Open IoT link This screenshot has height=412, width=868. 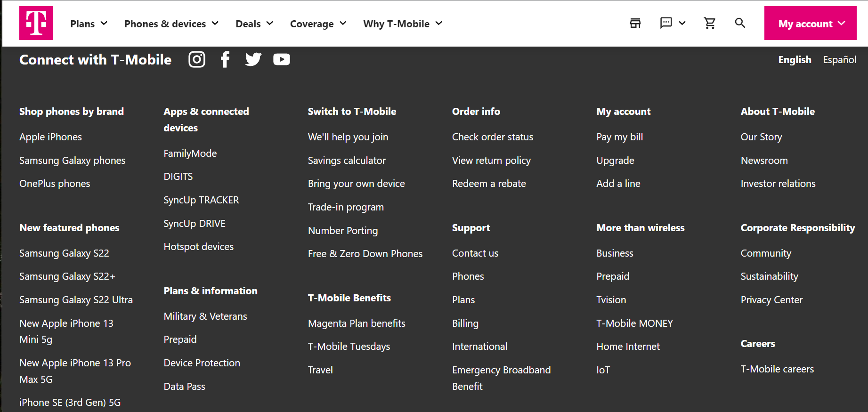tap(603, 370)
